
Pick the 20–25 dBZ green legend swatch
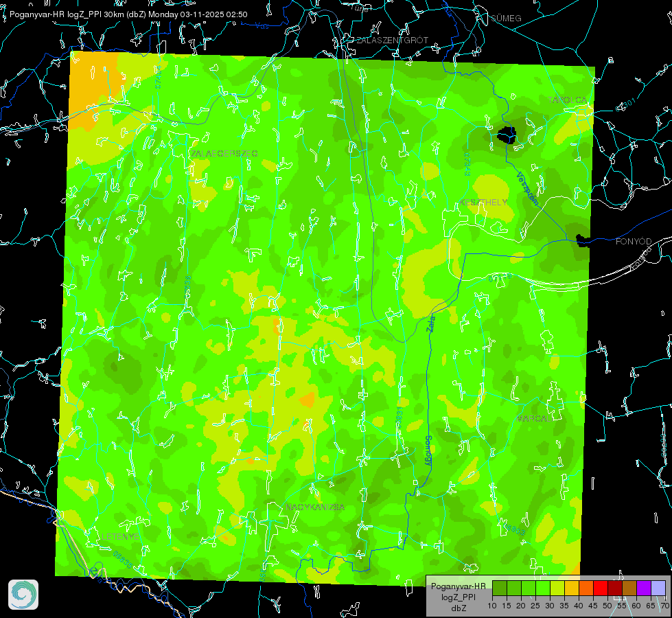pos(529,588)
